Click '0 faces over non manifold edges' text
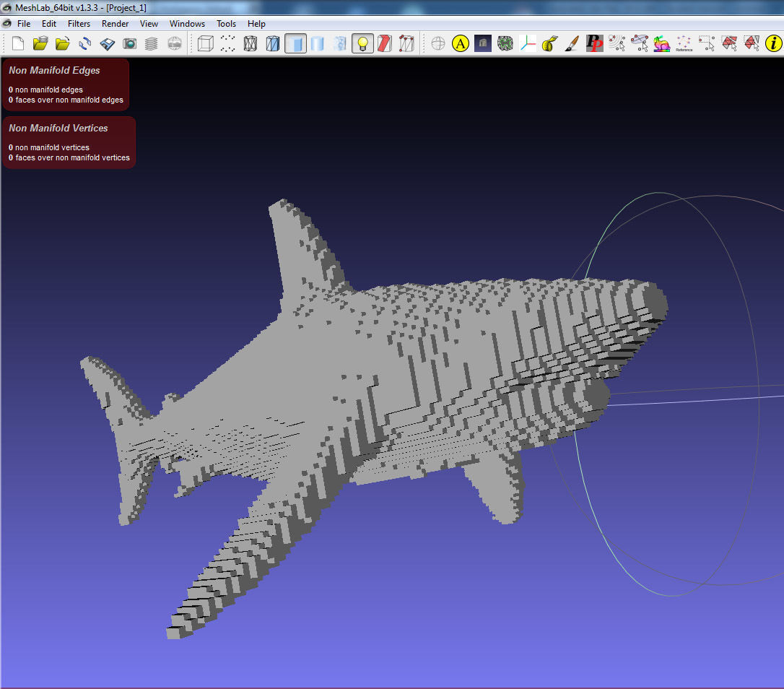The image size is (784, 689). pos(66,100)
